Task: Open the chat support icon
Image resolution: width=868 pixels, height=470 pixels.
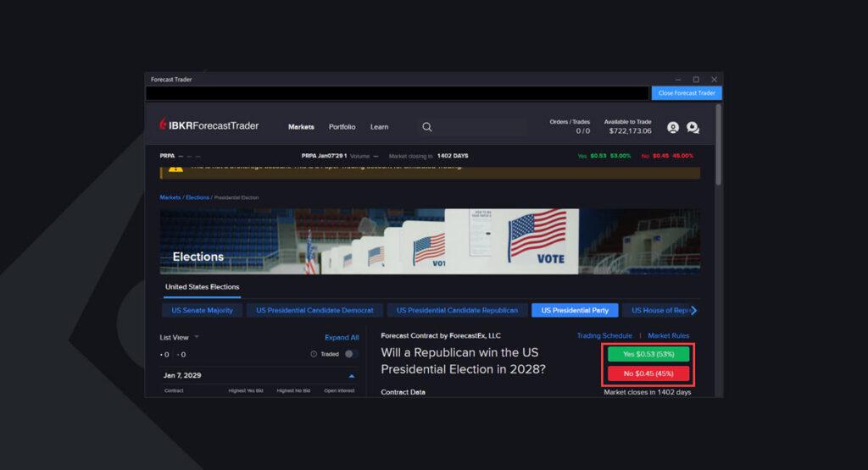Action: pos(693,127)
